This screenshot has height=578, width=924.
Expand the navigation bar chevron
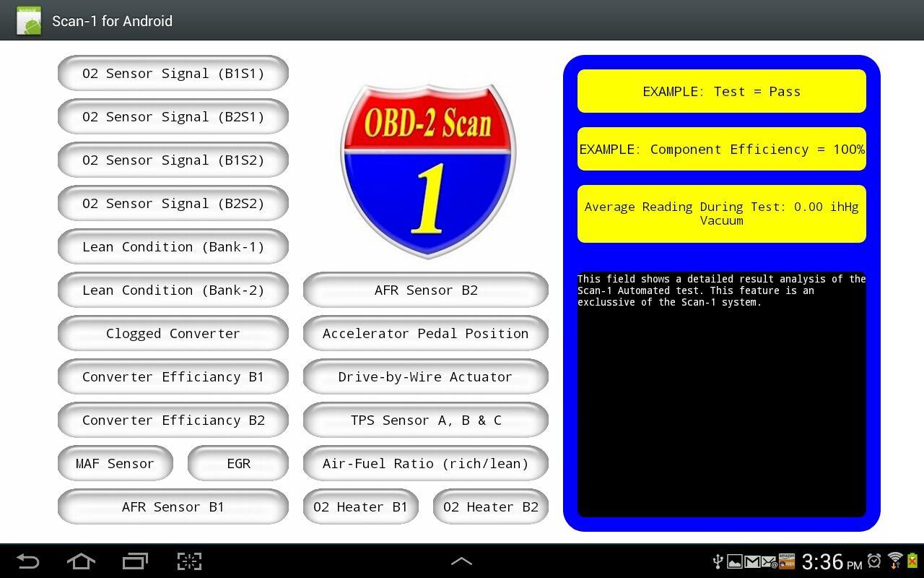(x=462, y=561)
